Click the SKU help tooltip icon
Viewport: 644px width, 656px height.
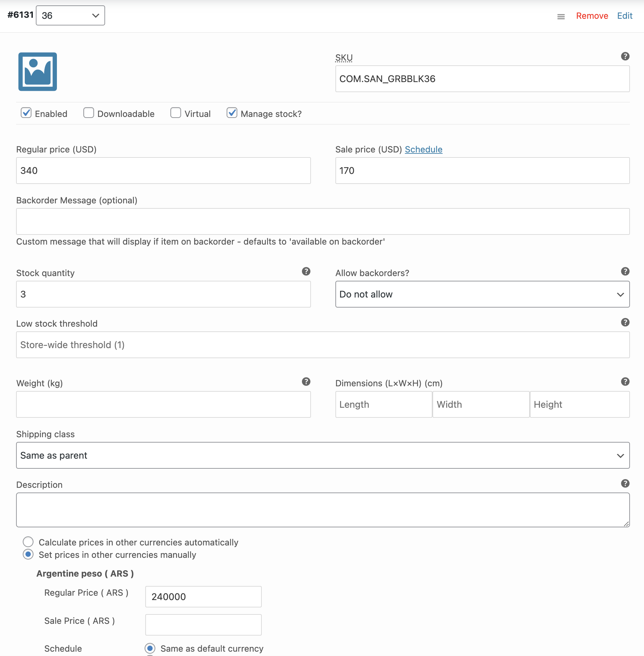[x=625, y=56]
